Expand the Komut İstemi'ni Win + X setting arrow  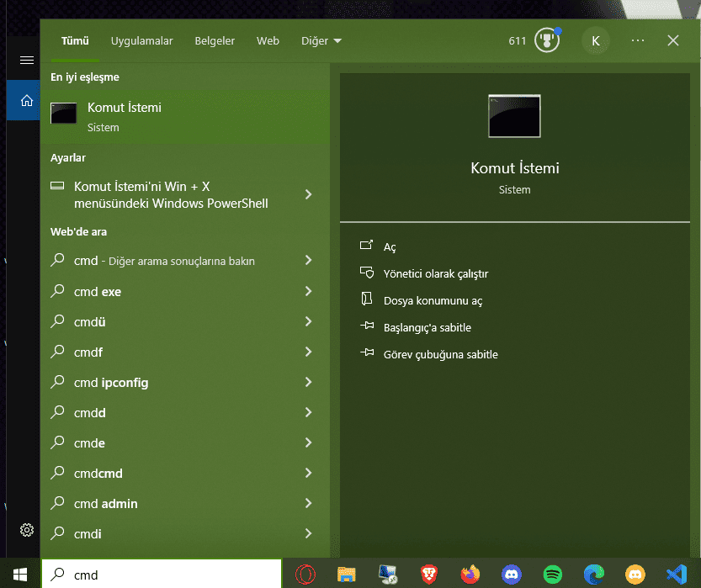coord(309,194)
